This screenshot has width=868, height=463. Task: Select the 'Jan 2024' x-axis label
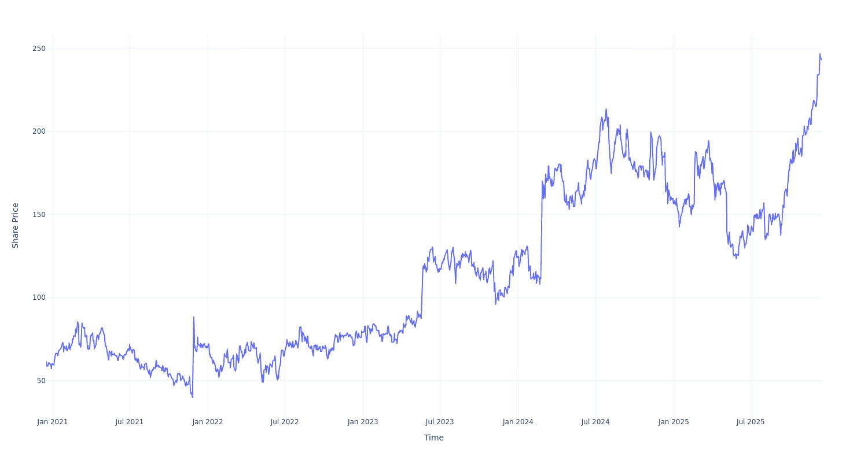pos(518,422)
